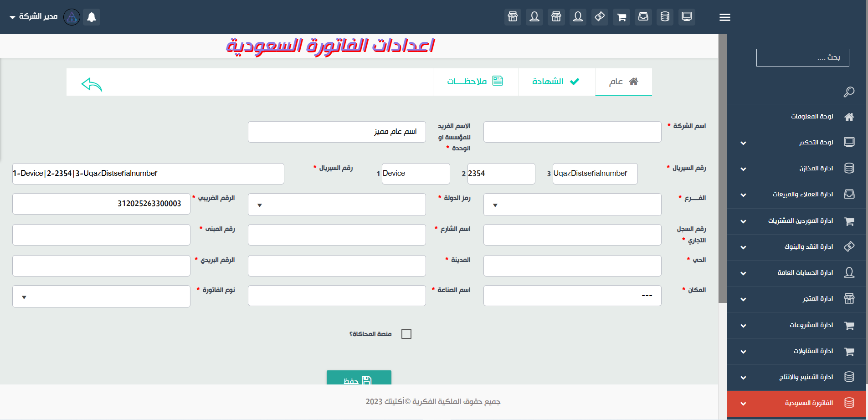
Task: Click the inbox tray icon in top toolbar
Action: coord(643,17)
